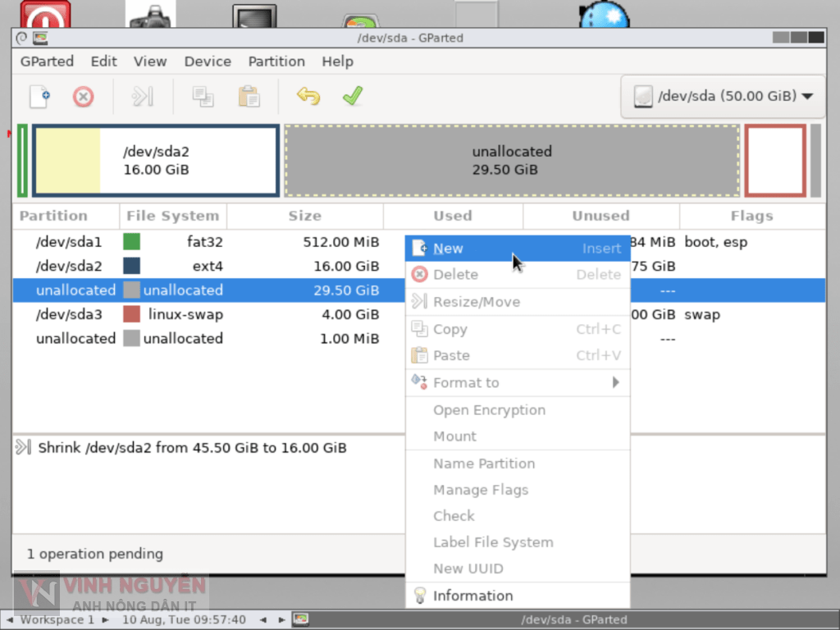The width and height of the screenshot is (840, 630).
Task: Expand the Format to submenu
Action: pyautogui.click(x=518, y=382)
